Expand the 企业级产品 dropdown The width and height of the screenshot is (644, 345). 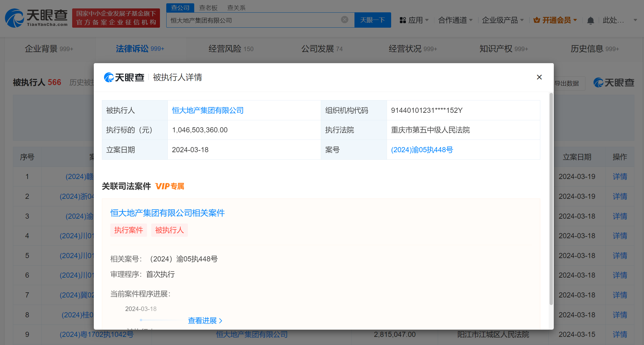pos(522,20)
